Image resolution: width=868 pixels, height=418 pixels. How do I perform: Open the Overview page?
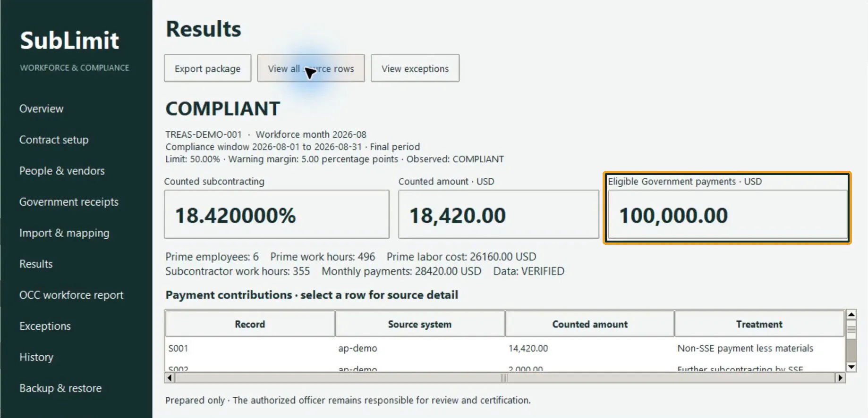[41, 109]
